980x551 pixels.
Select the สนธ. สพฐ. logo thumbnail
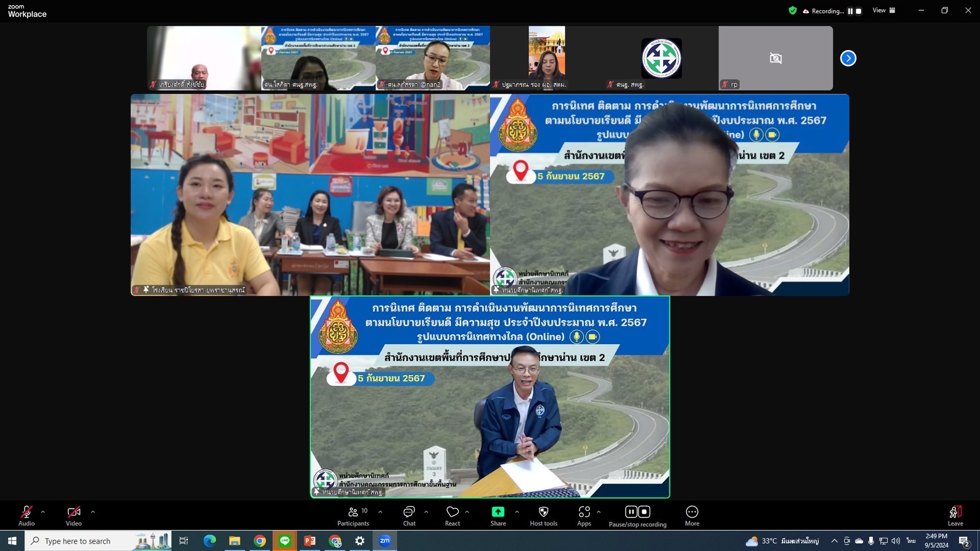point(661,58)
